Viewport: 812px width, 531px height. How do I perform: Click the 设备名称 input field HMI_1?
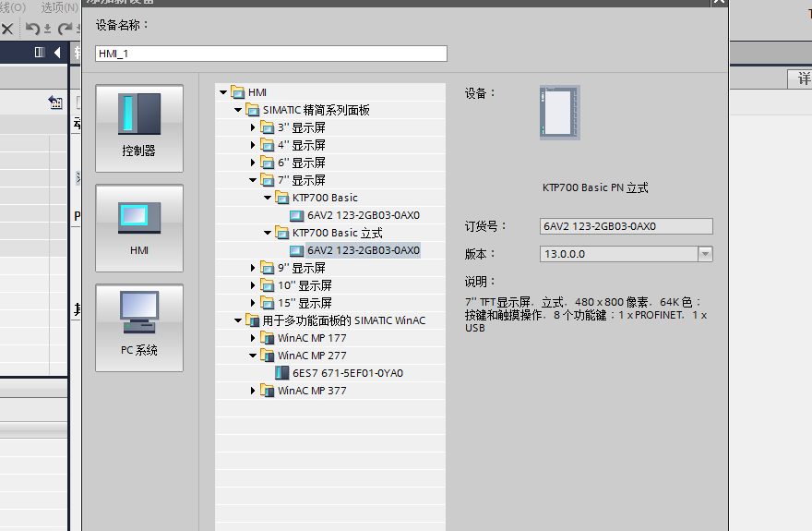[x=271, y=54]
